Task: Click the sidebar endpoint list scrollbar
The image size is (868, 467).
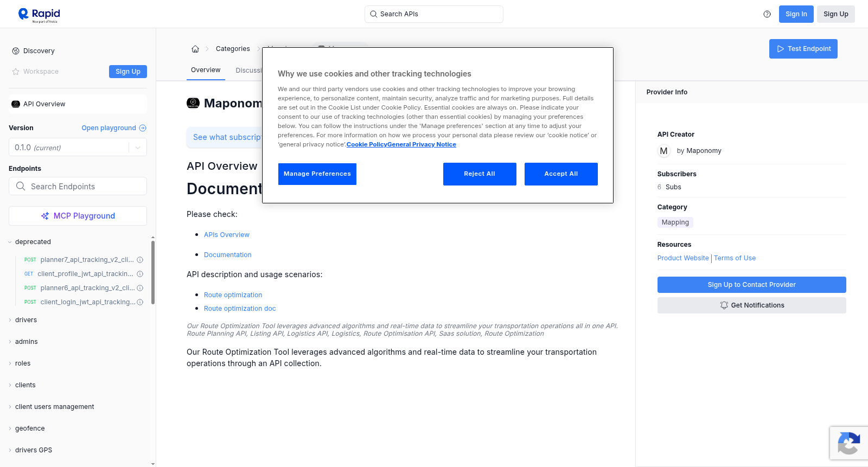Action: click(x=153, y=272)
